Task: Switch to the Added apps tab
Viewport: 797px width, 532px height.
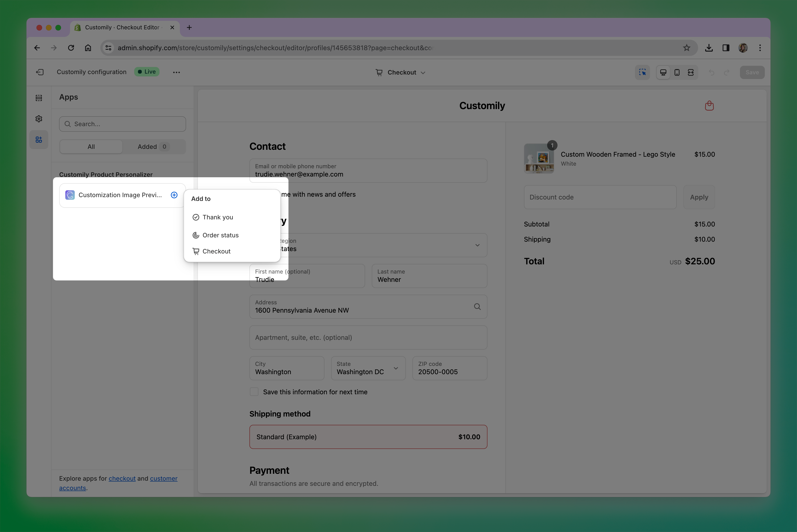Action: 153,146
